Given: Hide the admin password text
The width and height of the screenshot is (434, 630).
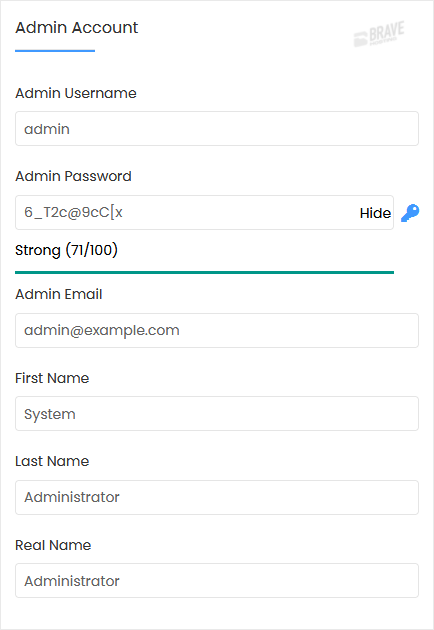Looking at the screenshot, I should (x=375, y=213).
